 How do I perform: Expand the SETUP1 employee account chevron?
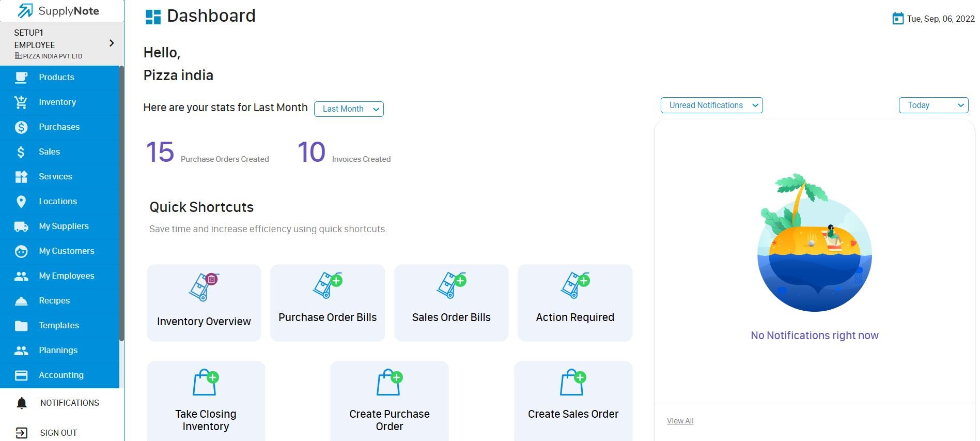(112, 43)
